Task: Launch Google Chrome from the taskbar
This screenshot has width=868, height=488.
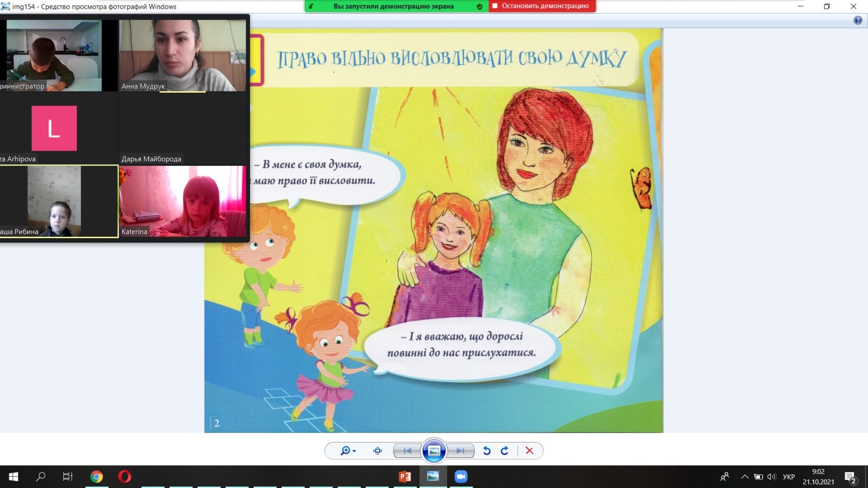Action: click(x=97, y=477)
